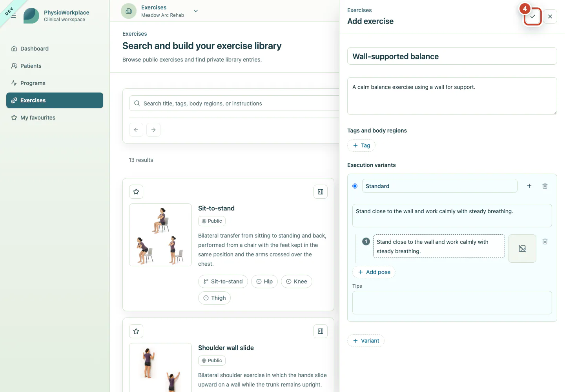Close the Add exercise panel
This screenshot has height=392, width=565.
click(550, 16)
